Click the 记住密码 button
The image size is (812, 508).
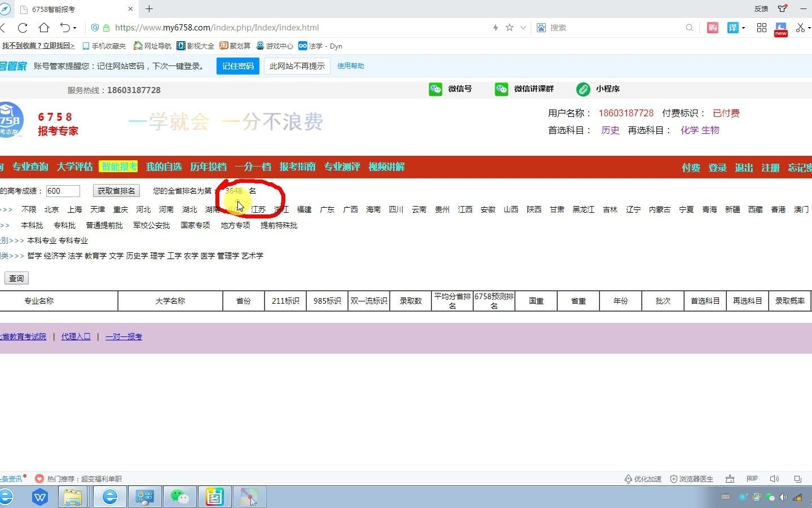(x=238, y=66)
